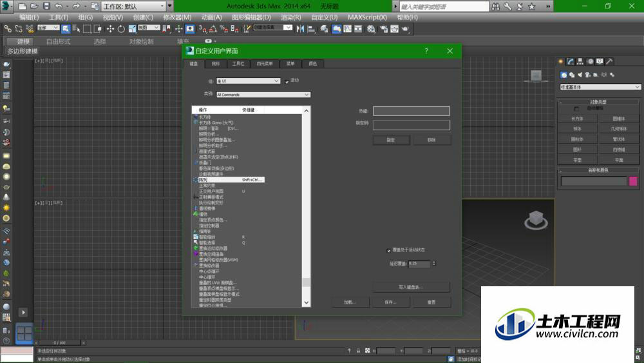Click the 延迟覆盖 spinner arrows
The width and height of the screenshot is (644, 363).
click(433, 264)
